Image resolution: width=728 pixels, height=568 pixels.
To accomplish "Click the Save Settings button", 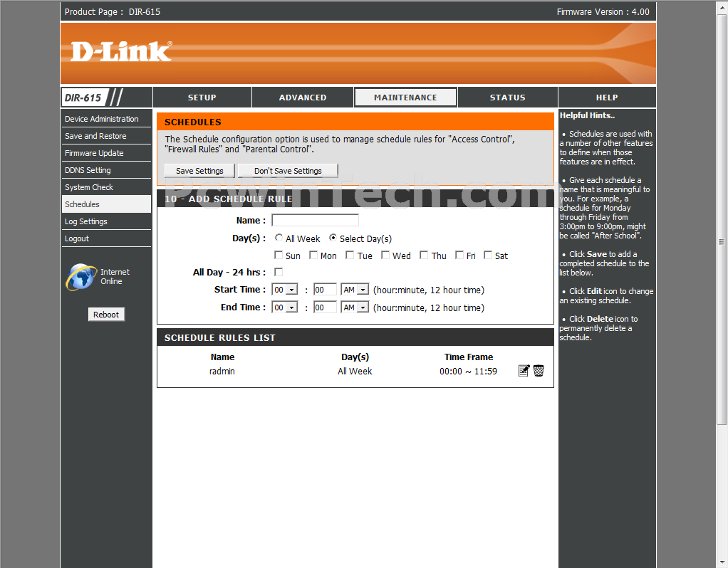I will pyautogui.click(x=199, y=171).
